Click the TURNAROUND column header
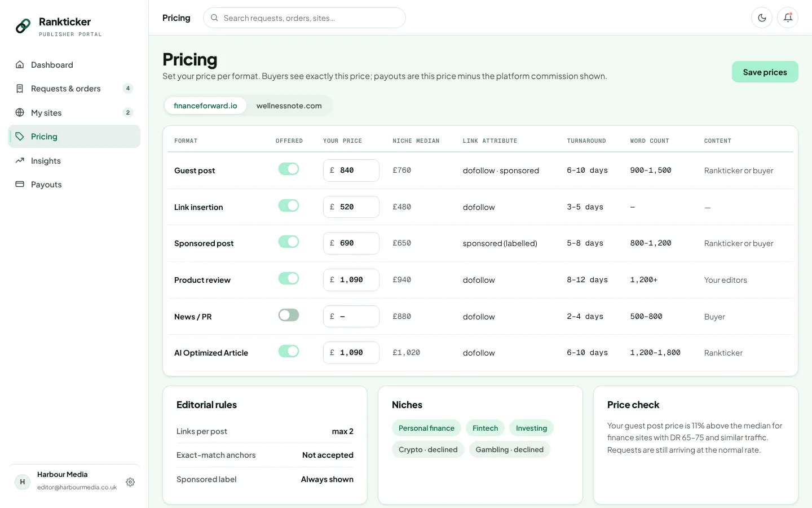The height and width of the screenshot is (508, 812). [x=586, y=141]
